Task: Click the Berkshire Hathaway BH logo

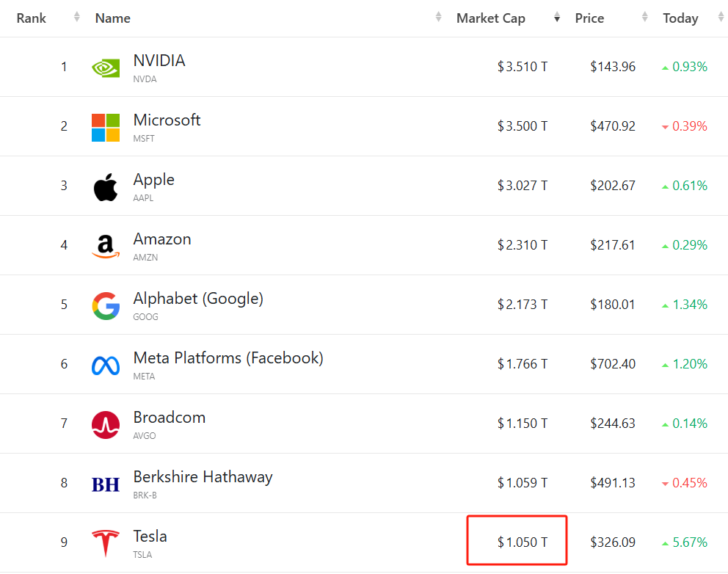Action: click(106, 484)
